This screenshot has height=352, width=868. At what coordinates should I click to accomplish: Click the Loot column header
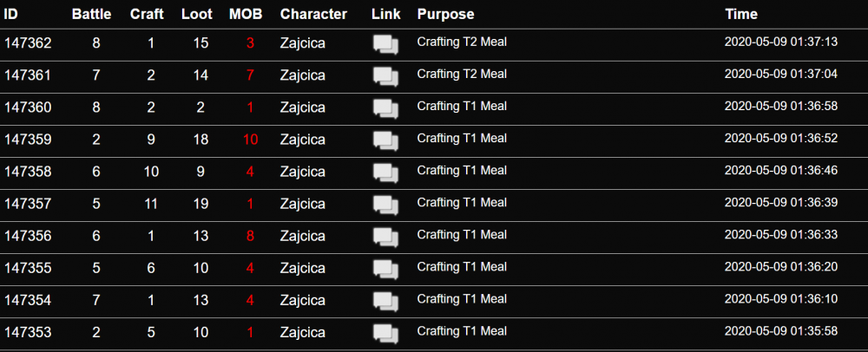point(197,15)
